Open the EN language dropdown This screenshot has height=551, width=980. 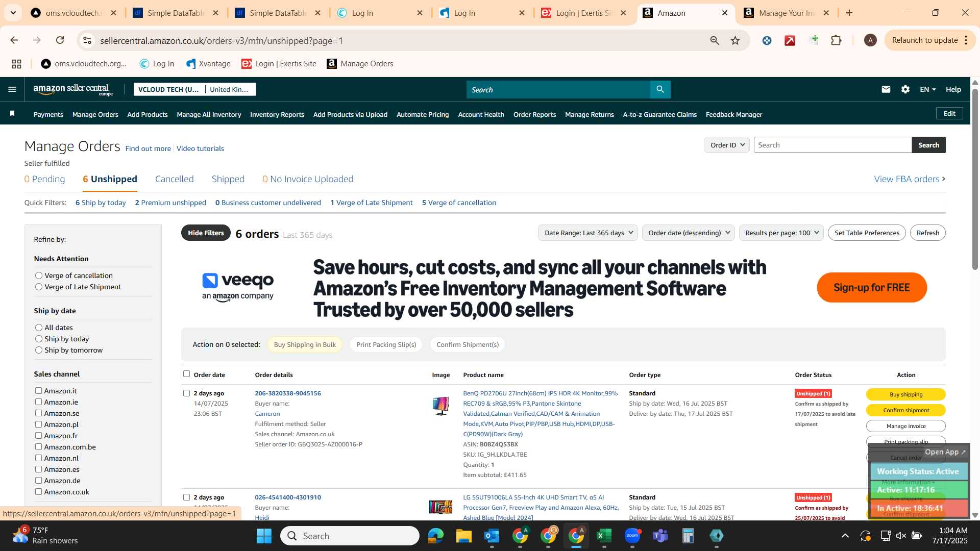(x=927, y=89)
